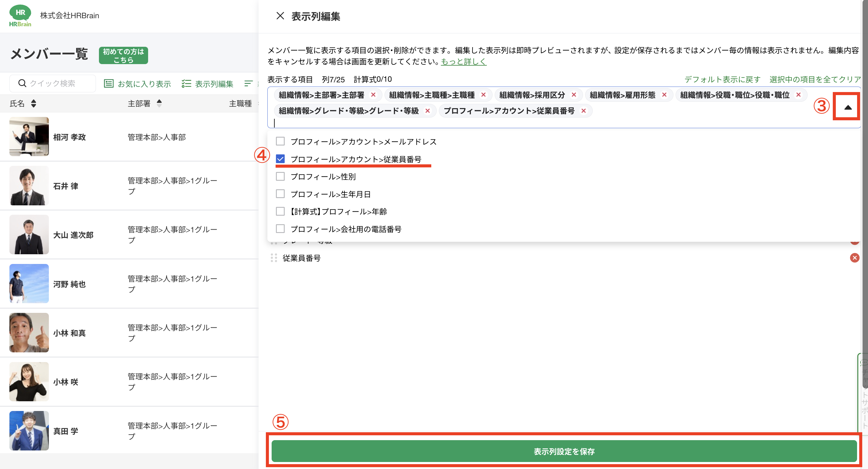The width and height of the screenshot is (868, 469).
Task: Sort by 主部署 column arrows
Action: coord(159,104)
